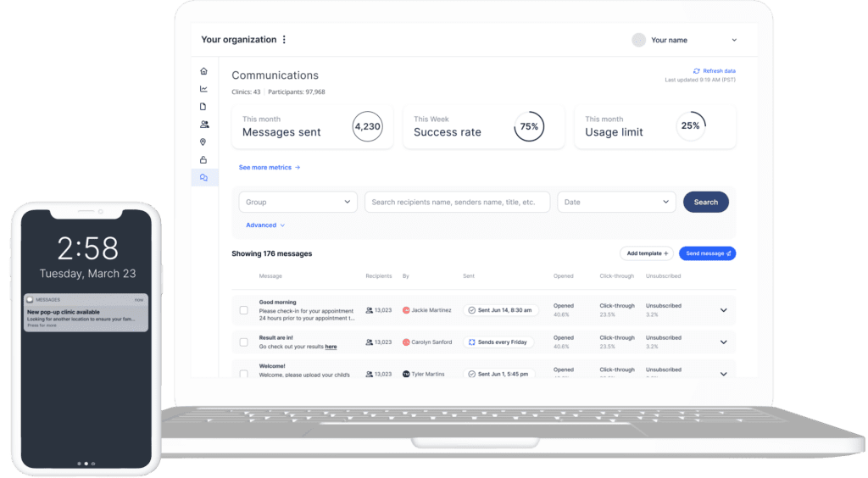Tick the checkbox for the Result are in message
The image size is (868, 478).
[243, 342]
